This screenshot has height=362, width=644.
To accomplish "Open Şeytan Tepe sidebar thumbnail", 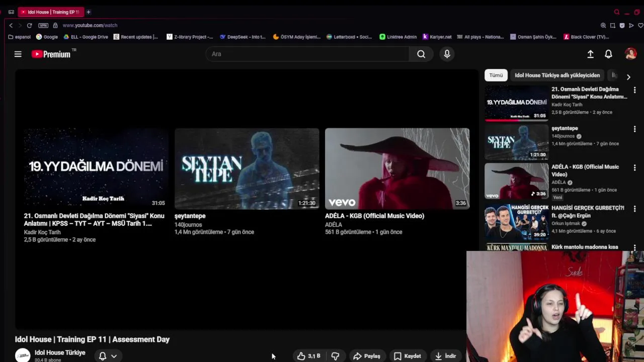I will coord(517,142).
